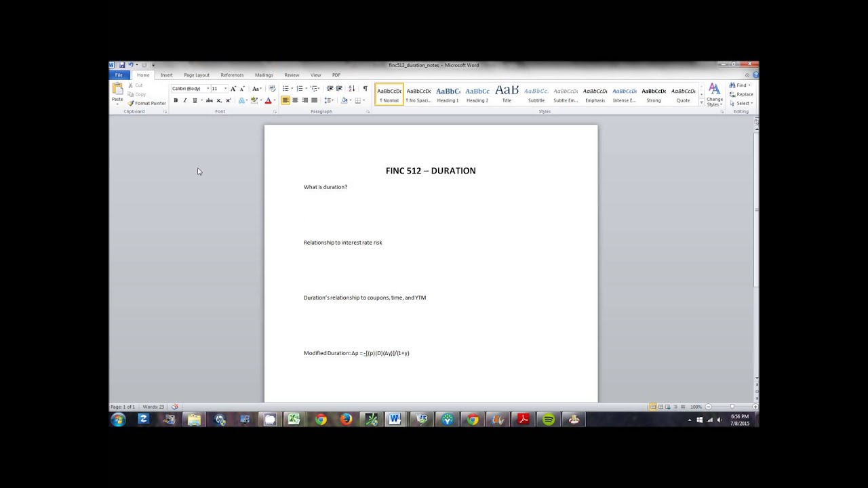Click the Shrink Font icon
The height and width of the screenshot is (488, 868).
coord(242,89)
